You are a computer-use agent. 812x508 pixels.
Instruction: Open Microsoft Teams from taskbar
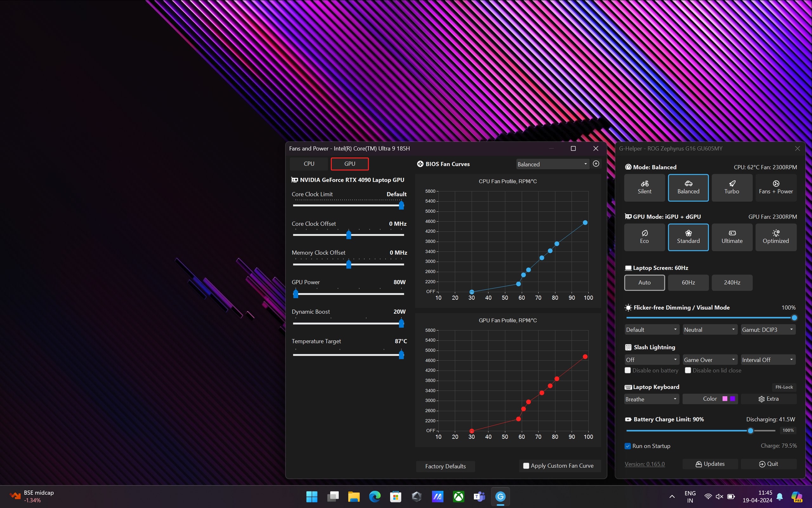480,497
